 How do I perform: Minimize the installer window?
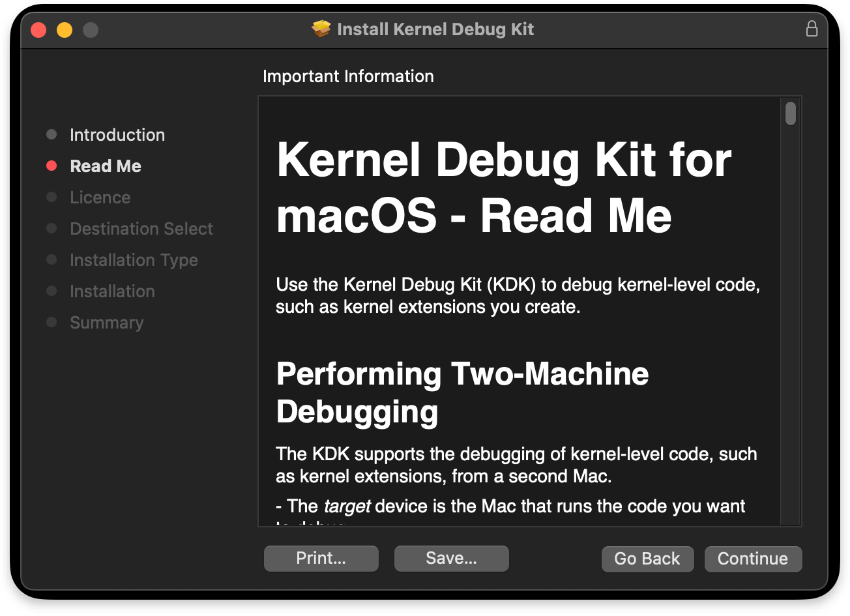(x=65, y=30)
